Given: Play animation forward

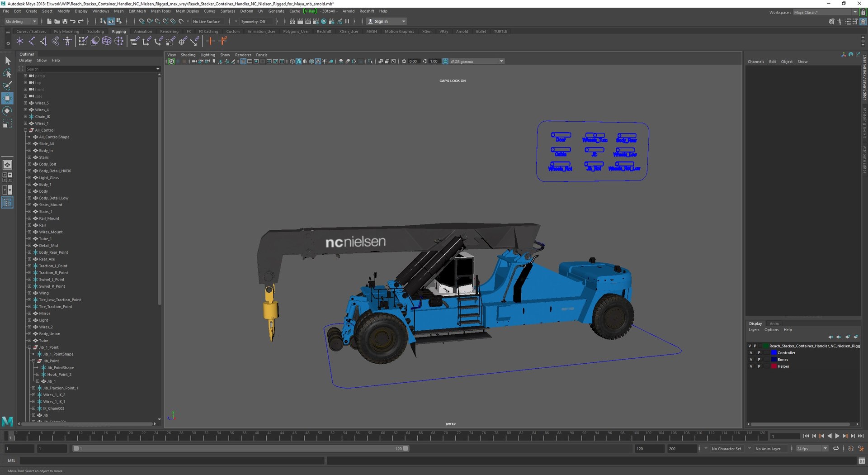Looking at the screenshot, I should pyautogui.click(x=837, y=436).
